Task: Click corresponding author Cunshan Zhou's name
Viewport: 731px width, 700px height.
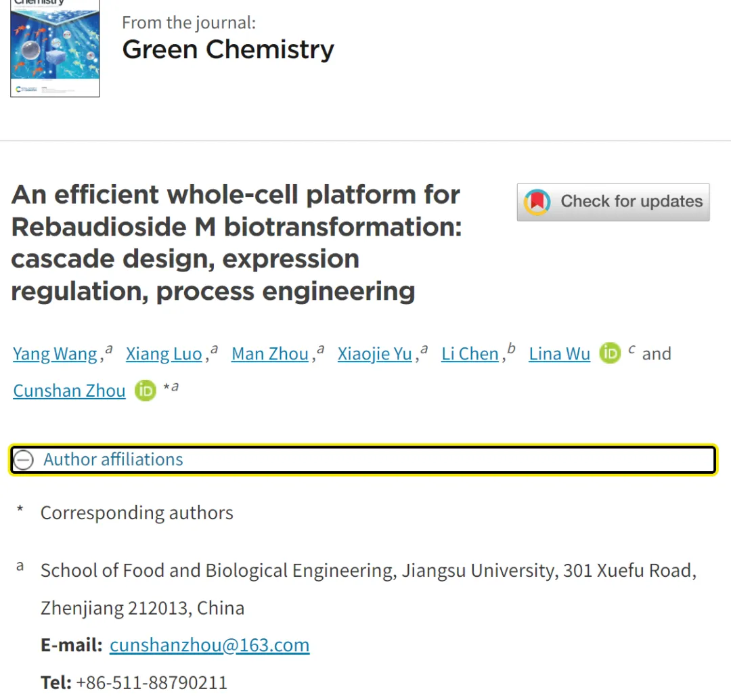Action: [69, 391]
